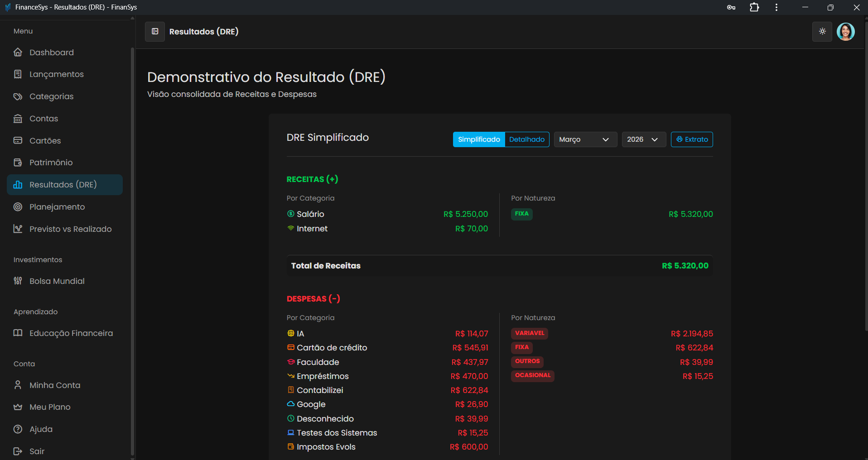Toggle the light/dark theme sun icon
This screenshot has width=868, height=460.
(822, 32)
